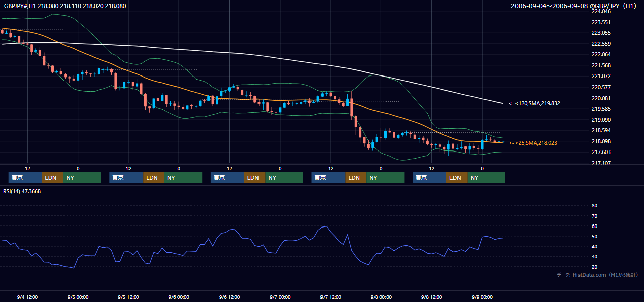Click the price axis value 220.577
Viewport: 644px width, 302px height.
pos(601,87)
